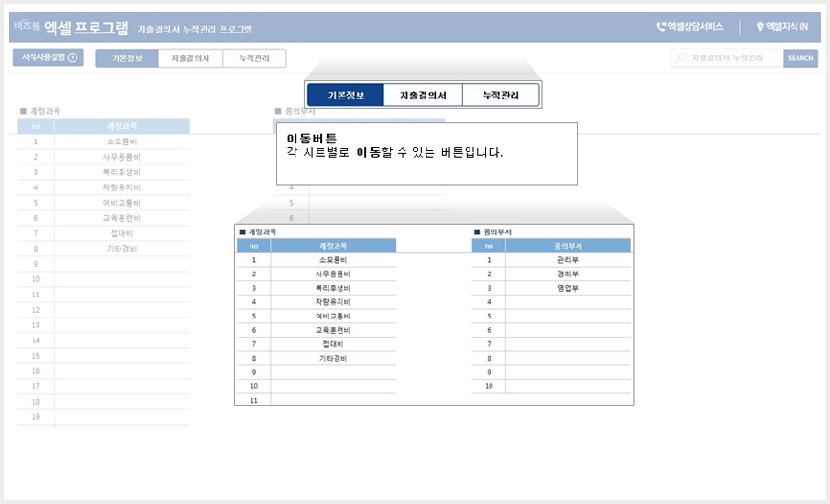Select 기타경비 in the magnified account table
830x504 pixels.
pyautogui.click(x=333, y=358)
